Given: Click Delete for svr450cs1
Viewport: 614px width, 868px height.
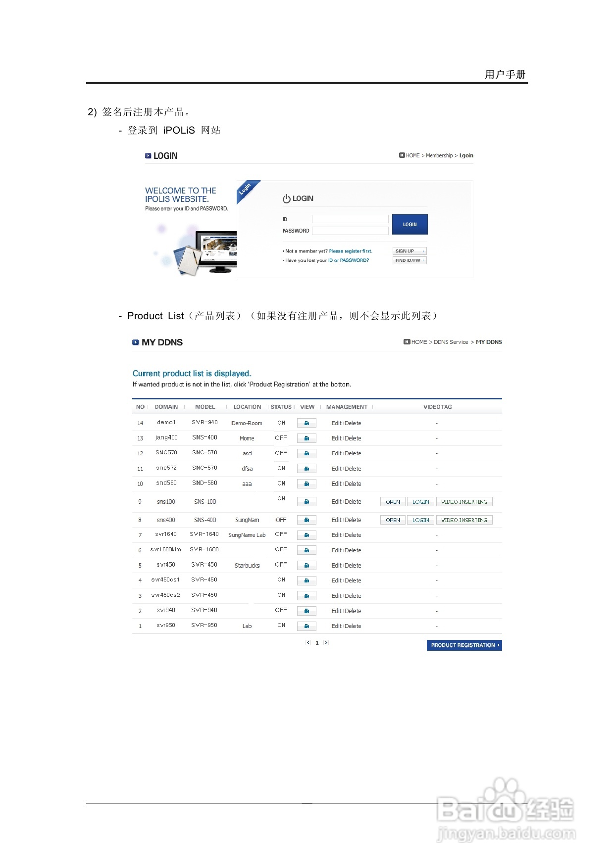Looking at the screenshot, I should pyautogui.click(x=353, y=580).
